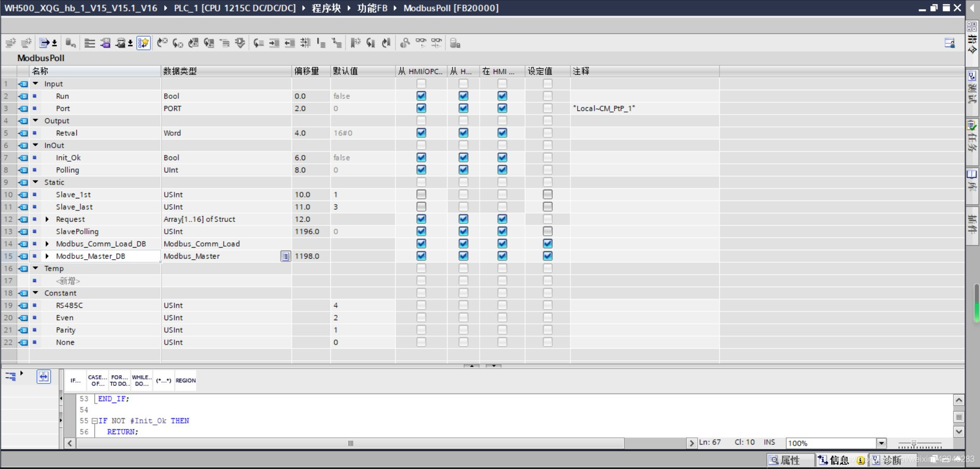Screen dimensions: 980x469
Task: Click the first back arrow with x toolbar icon
Action: pyautogui.click(x=162, y=43)
